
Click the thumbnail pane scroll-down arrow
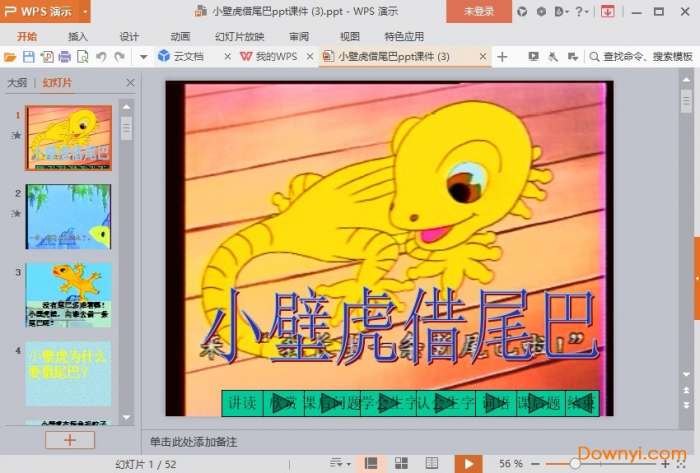[126, 418]
